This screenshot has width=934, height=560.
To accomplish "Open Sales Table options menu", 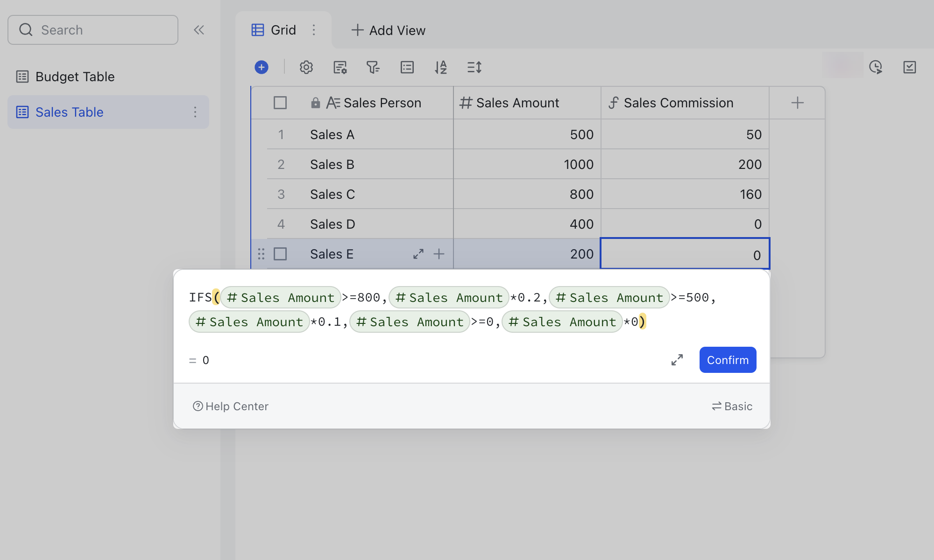I will tap(195, 112).
